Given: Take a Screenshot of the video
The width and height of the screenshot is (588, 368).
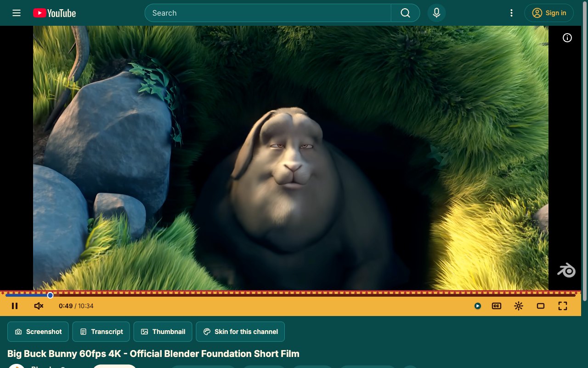Looking at the screenshot, I should point(38,332).
